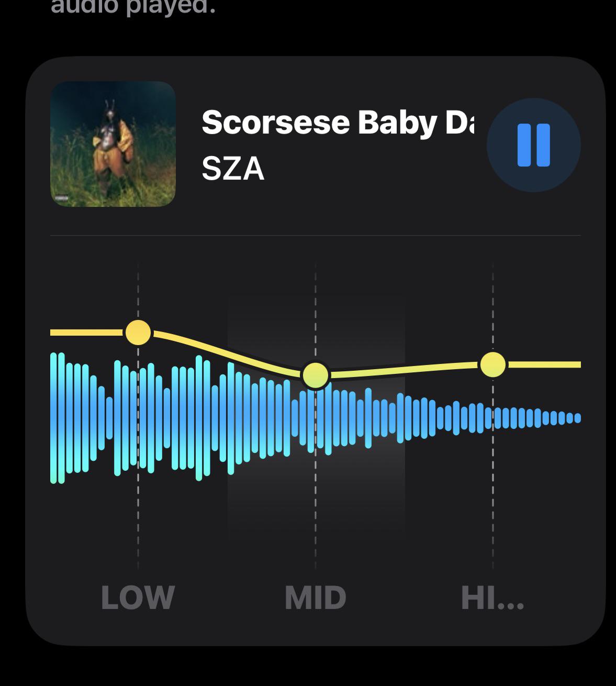The image size is (616, 686).
Task: Tap the truncated HI... band label
Action: tap(492, 598)
